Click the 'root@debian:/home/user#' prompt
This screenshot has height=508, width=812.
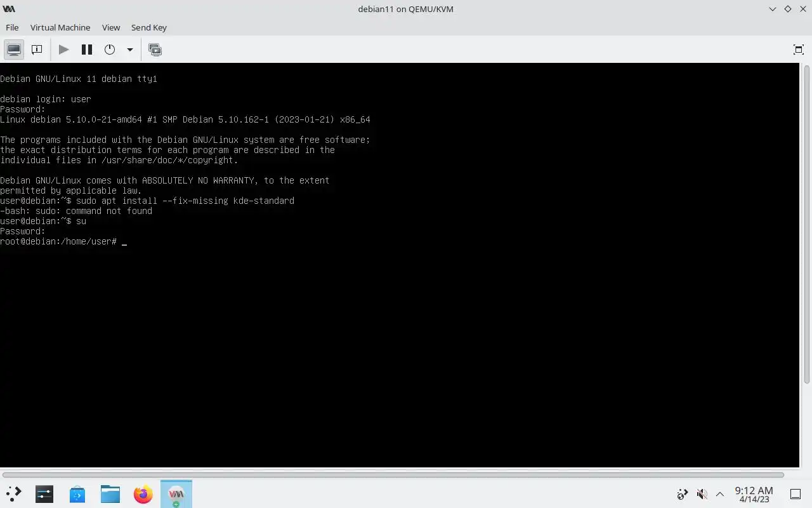tap(58, 241)
